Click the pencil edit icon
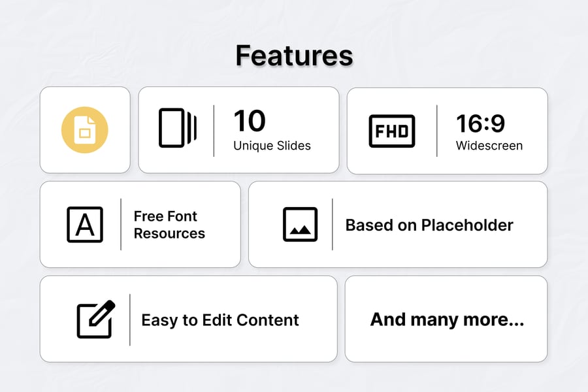The height and width of the screenshot is (392, 588). click(x=95, y=319)
